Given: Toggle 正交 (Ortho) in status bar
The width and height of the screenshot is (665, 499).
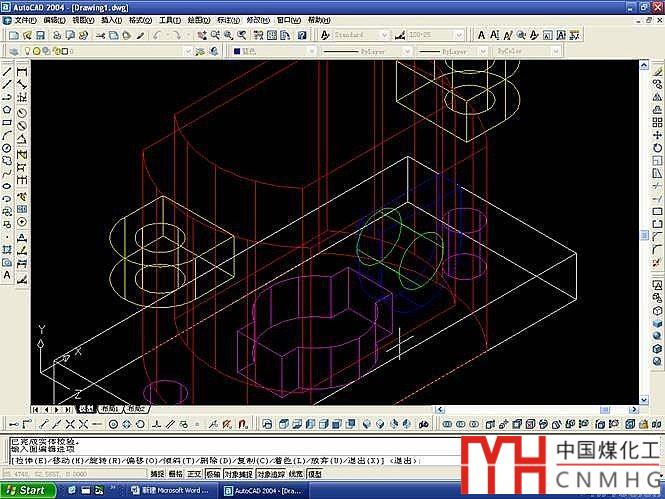Looking at the screenshot, I should (194, 474).
